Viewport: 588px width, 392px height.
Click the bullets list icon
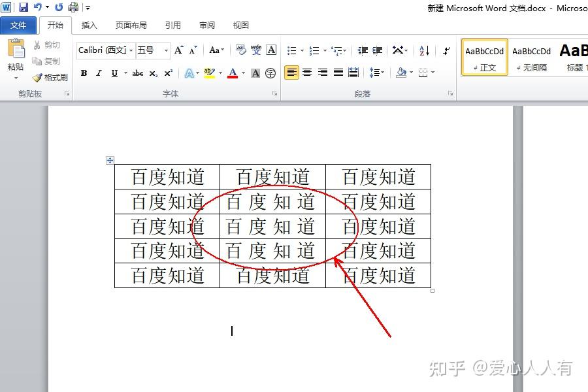point(292,50)
